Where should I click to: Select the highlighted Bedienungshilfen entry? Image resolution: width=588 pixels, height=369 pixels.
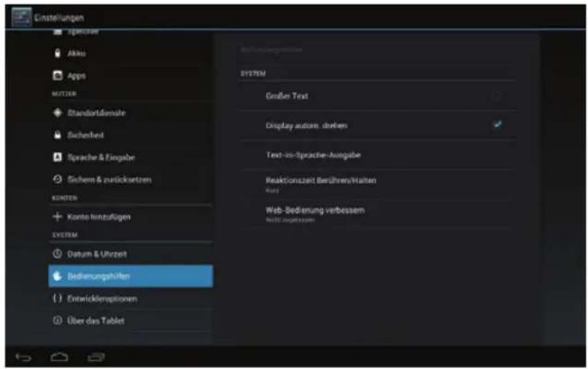pyautogui.click(x=131, y=276)
